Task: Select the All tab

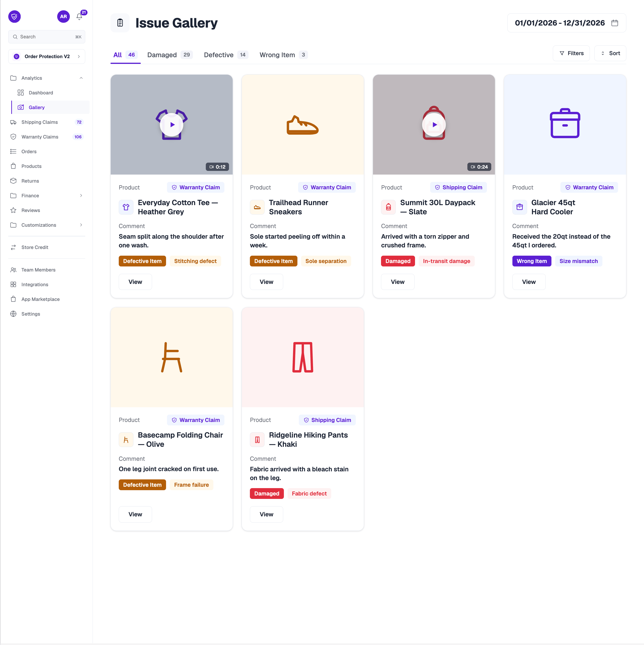Action: click(125, 55)
